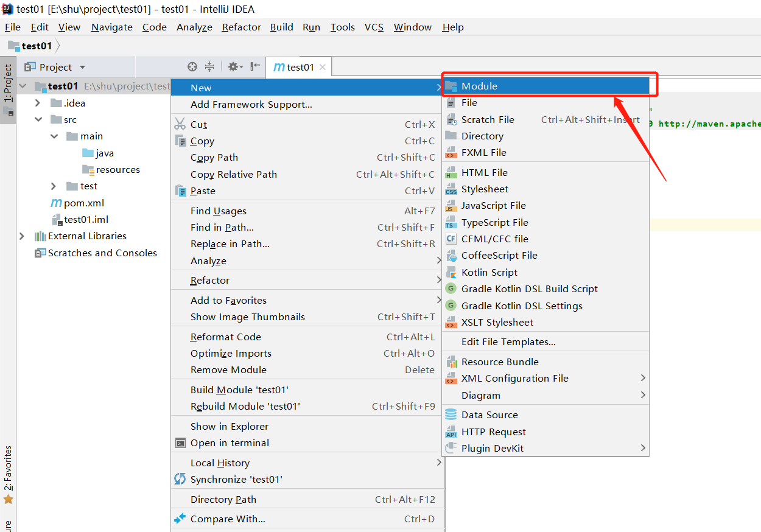Click the TypeScript File icon
Viewport: 761px width, 532px height.
pos(451,222)
